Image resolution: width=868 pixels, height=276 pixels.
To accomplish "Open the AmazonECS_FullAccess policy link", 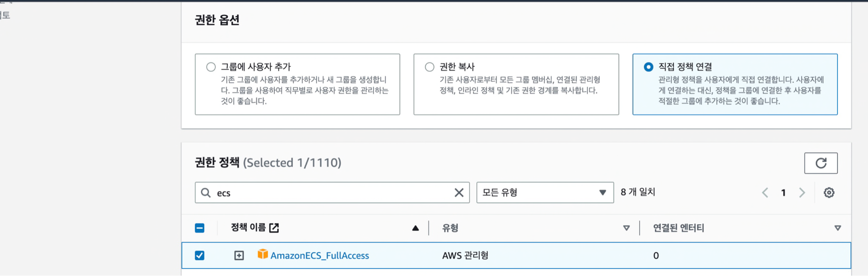I will coord(319,256).
